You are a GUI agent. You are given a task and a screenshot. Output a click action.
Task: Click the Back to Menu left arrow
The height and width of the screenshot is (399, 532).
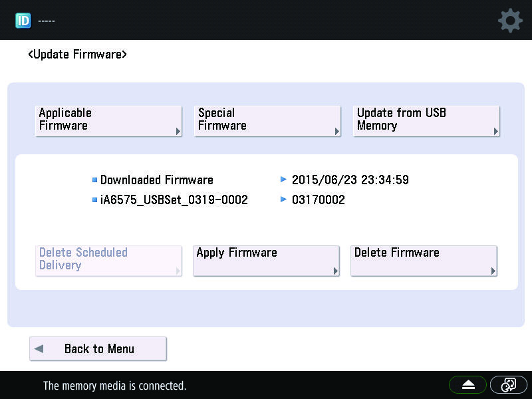pyautogui.click(x=39, y=348)
